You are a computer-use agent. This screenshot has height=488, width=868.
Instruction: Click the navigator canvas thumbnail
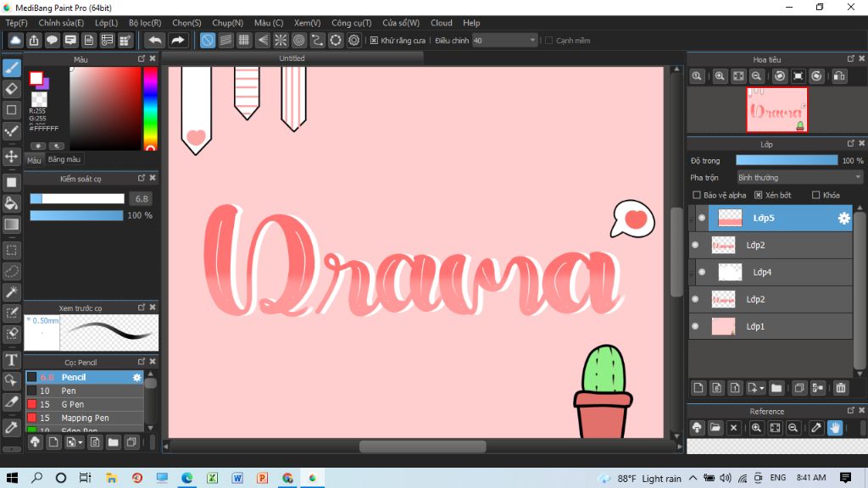point(776,109)
